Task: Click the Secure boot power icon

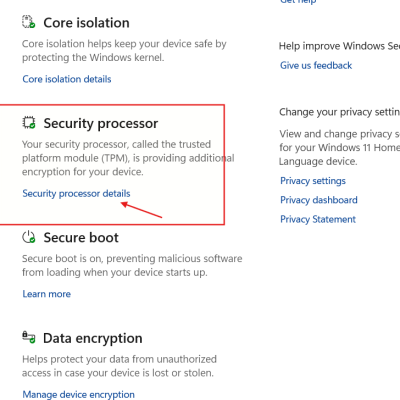Action: click(x=29, y=237)
